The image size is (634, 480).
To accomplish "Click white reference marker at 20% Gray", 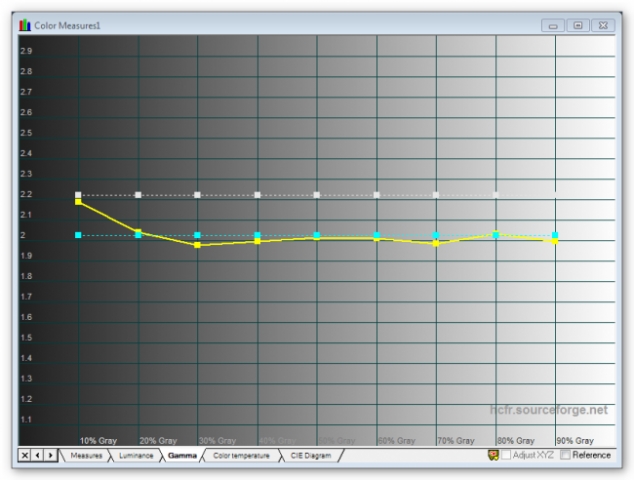I will tap(138, 195).
